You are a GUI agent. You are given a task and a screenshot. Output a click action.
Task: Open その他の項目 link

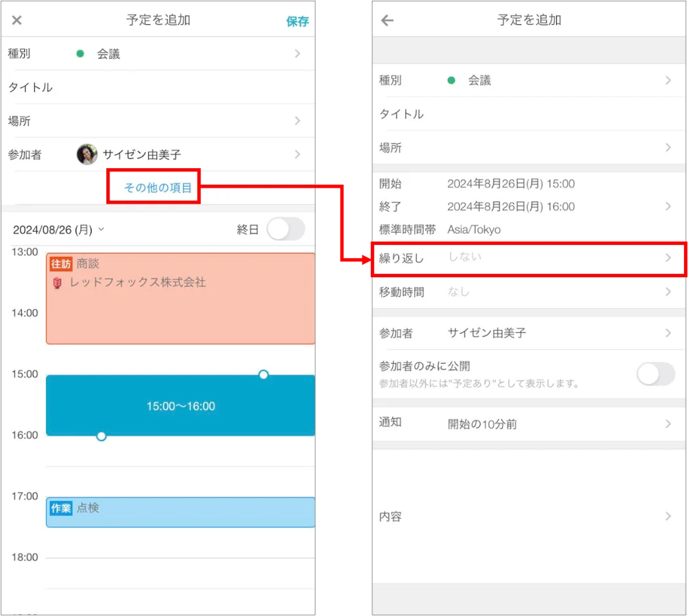[x=158, y=187]
